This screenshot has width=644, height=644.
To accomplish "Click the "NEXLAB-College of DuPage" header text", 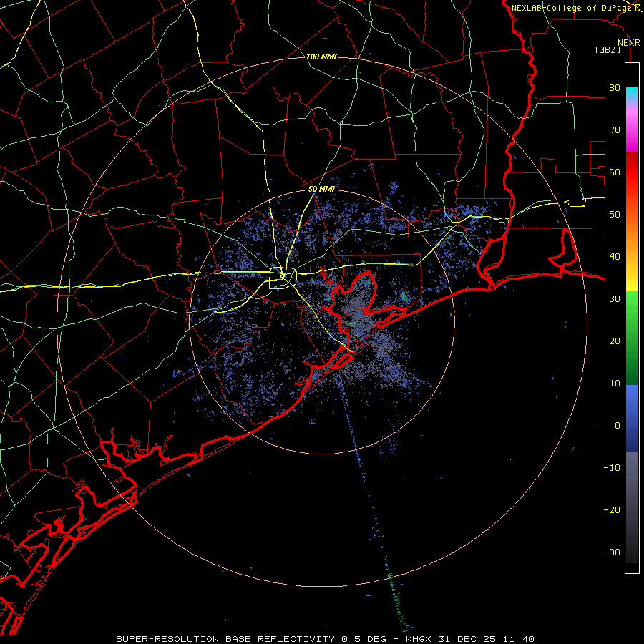I will (571, 8).
